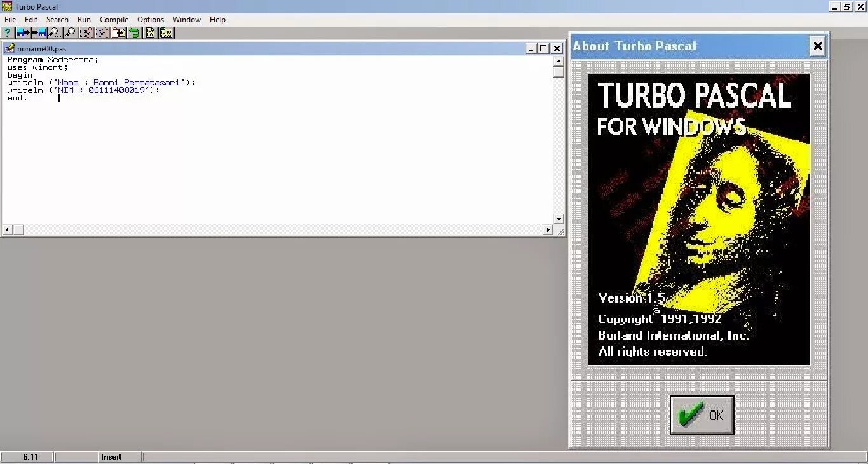
Task: Click OK in About Turbo Pascal dialog
Action: pyautogui.click(x=702, y=414)
